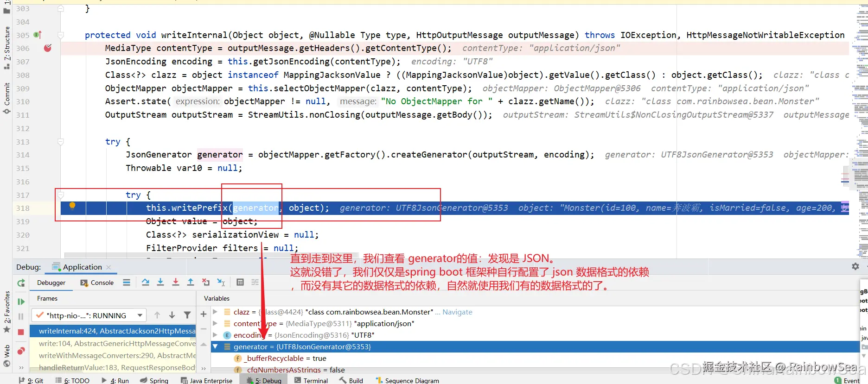Open the Java Enterprise tool window
Viewport: 868px width, 384px height.
[206, 380]
